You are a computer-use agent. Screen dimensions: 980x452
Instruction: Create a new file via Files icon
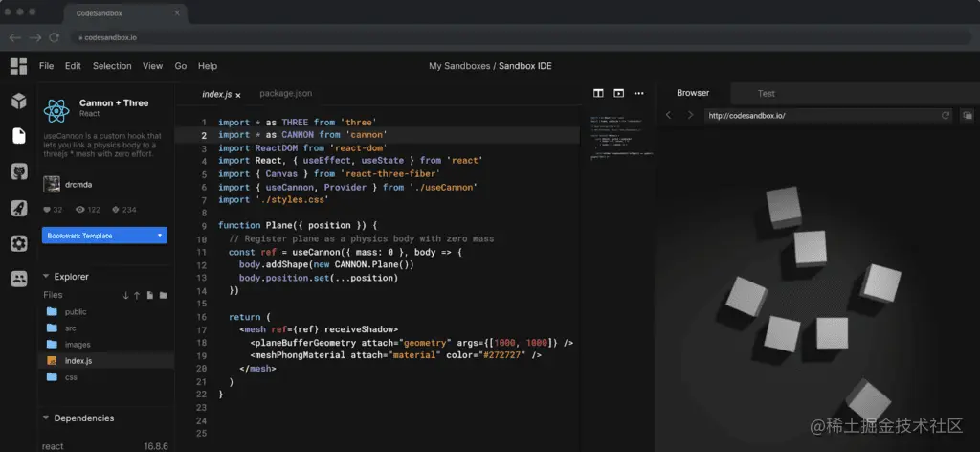150,295
